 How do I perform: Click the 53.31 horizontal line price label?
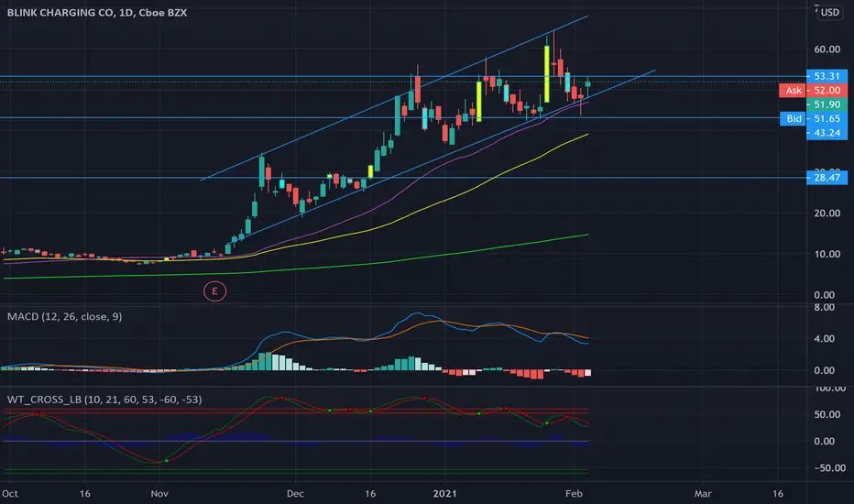point(827,76)
